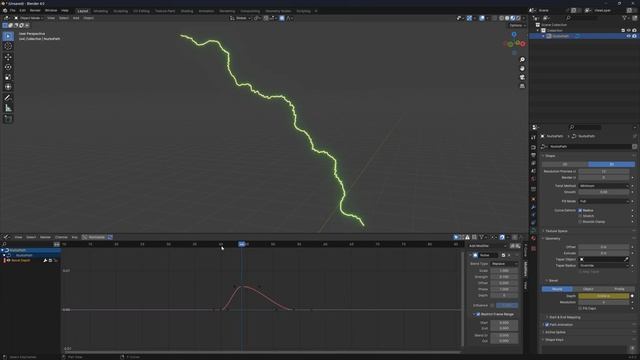This screenshot has width=640, height=360.
Task: Collapse the Shape panel
Action: 549,156
